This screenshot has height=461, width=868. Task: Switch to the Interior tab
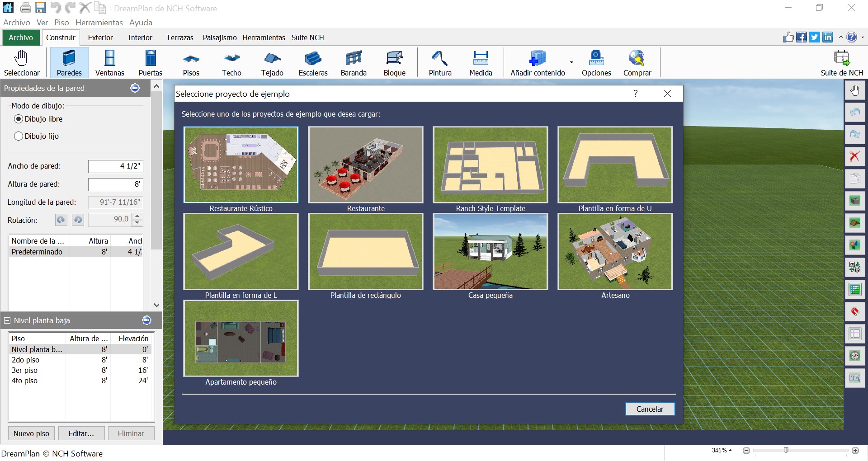pyautogui.click(x=140, y=38)
